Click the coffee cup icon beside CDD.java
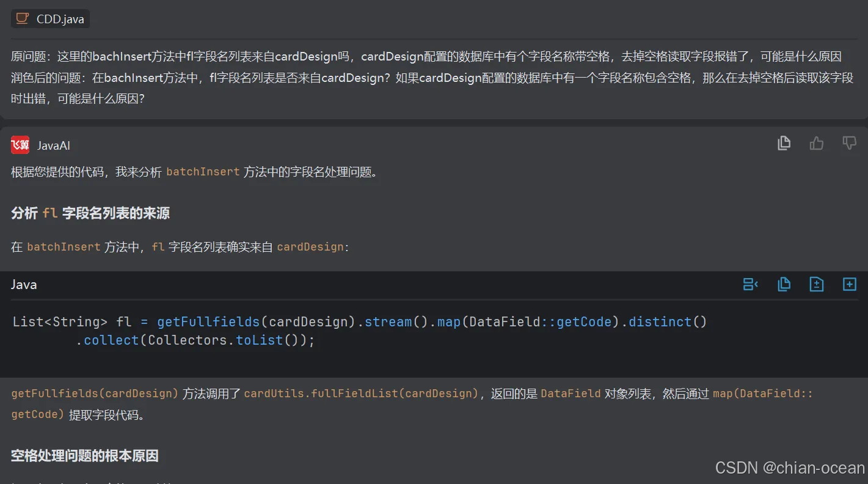 click(21, 18)
